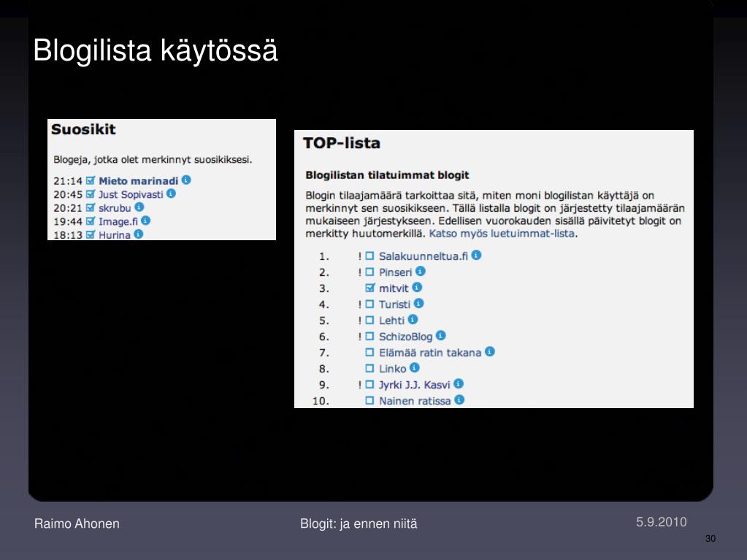Open the Just Sopivasti blog link
747x560 pixels.
tap(131, 194)
